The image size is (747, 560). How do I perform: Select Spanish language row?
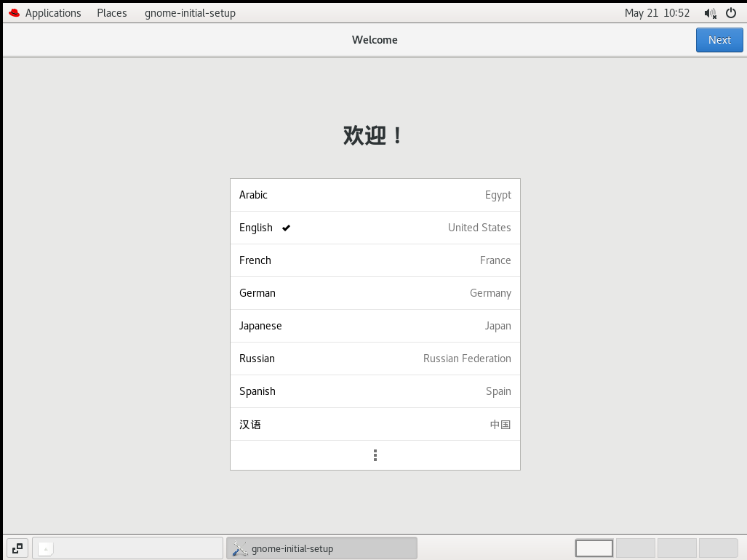pos(375,391)
